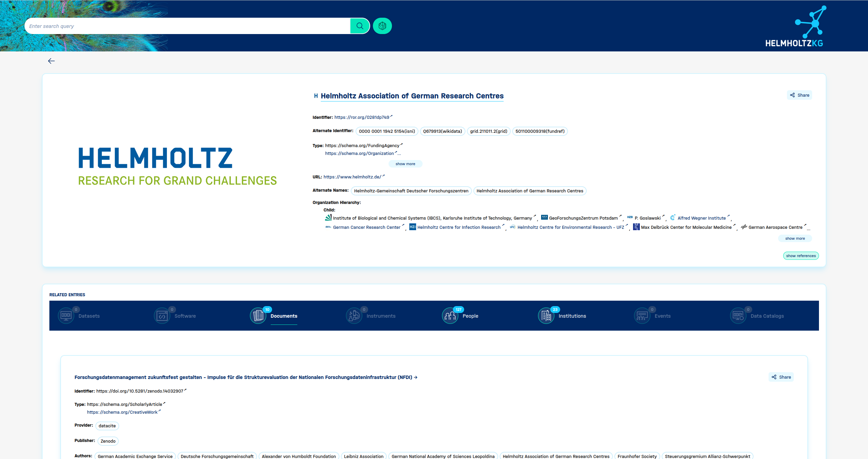
Task: Click the magnifier search button
Action: coord(360,26)
